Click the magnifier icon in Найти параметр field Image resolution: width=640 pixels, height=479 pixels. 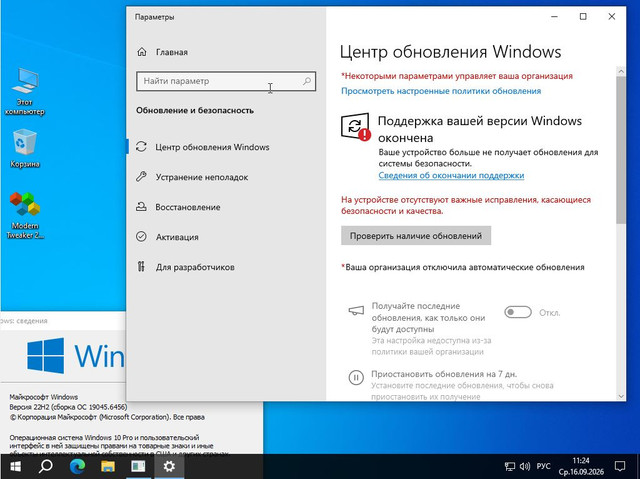click(307, 81)
